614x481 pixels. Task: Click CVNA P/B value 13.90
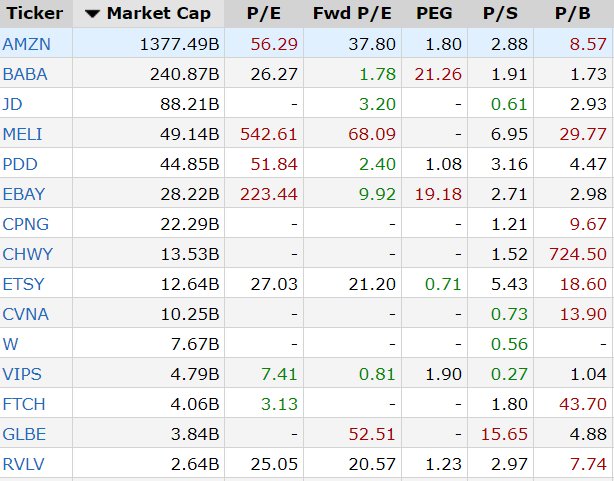point(583,314)
